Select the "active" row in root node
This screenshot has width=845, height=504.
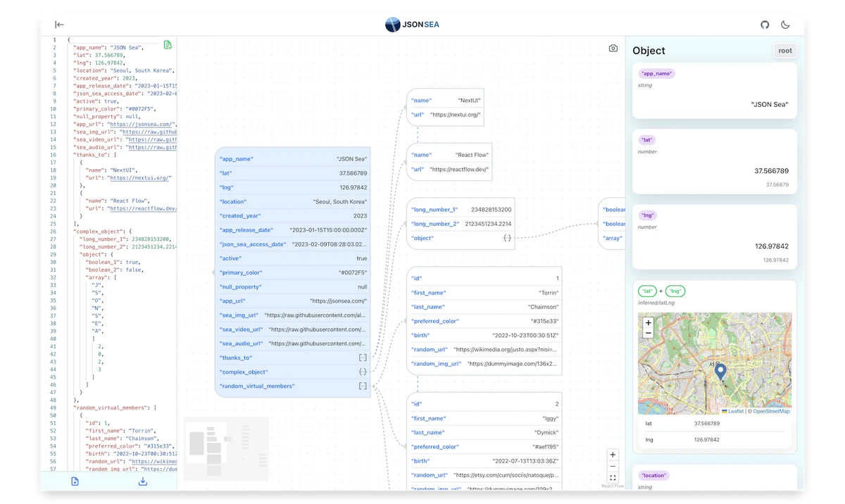point(292,258)
